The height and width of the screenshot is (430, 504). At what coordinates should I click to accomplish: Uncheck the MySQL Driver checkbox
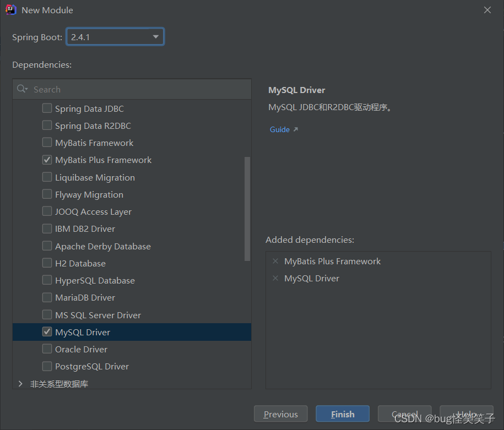coord(47,331)
